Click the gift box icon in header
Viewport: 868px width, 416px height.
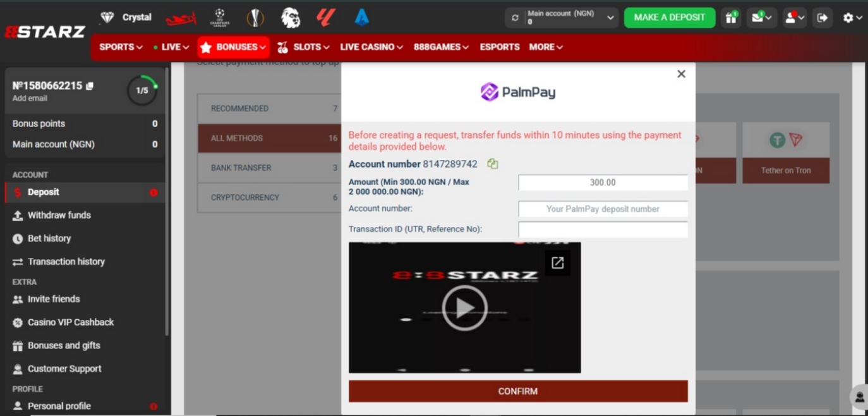[731, 18]
